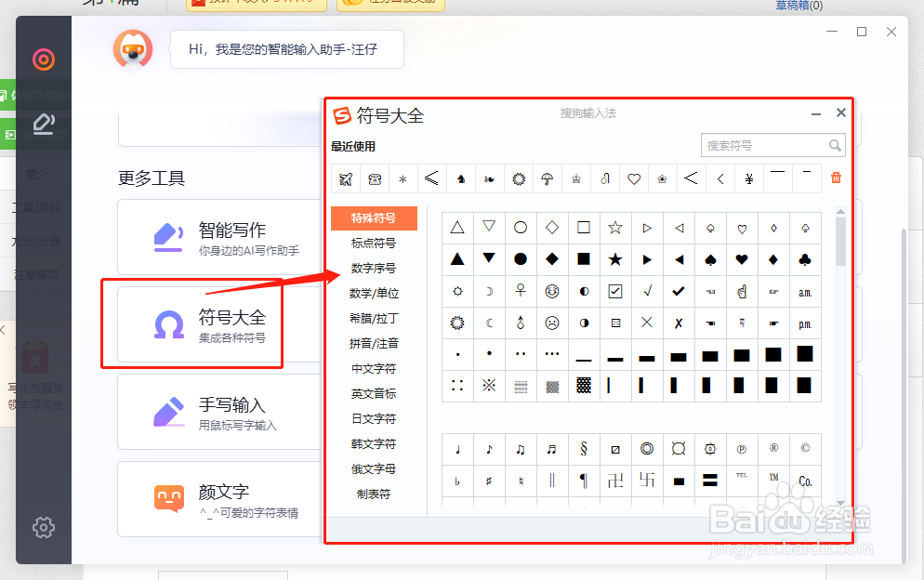Insert the airplane symbol from recent list

tap(346, 178)
